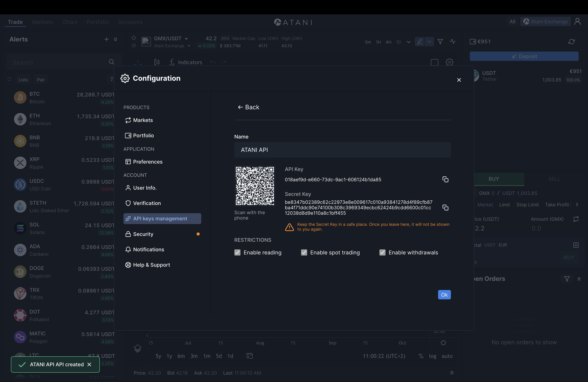Show more order types chevron
This screenshot has height=382, width=588.
[577, 205]
